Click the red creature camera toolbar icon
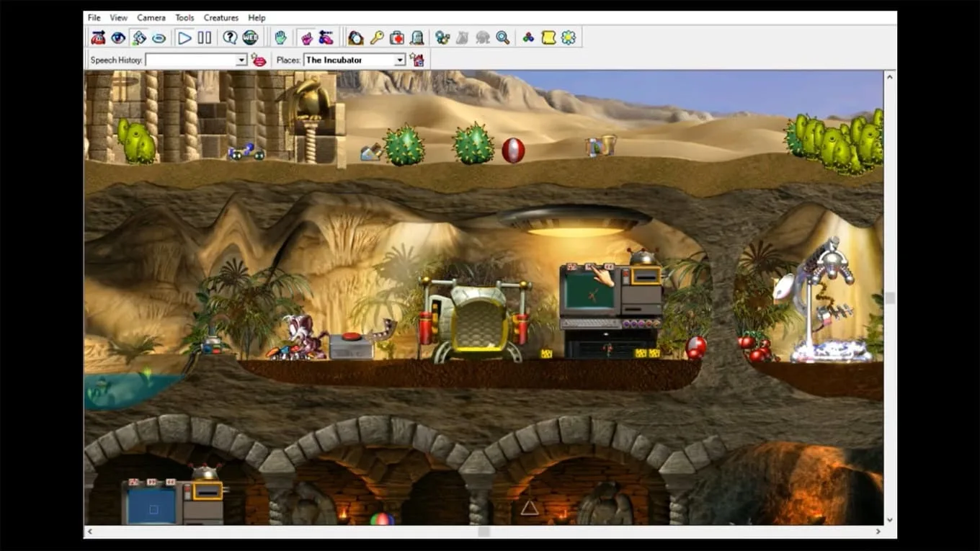The width and height of the screenshot is (980, 551). (98, 37)
